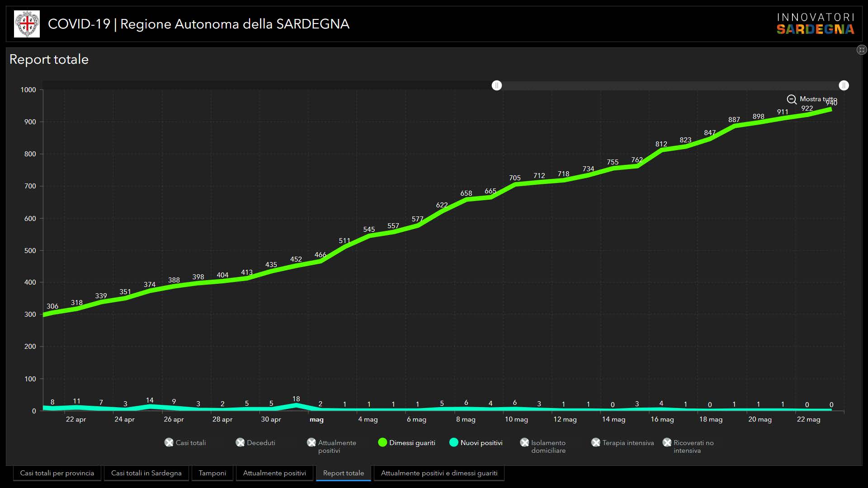Screen dimensions: 868x488
Task: Open Attualmente positivi e dimessi guariti tab
Action: [x=439, y=473]
